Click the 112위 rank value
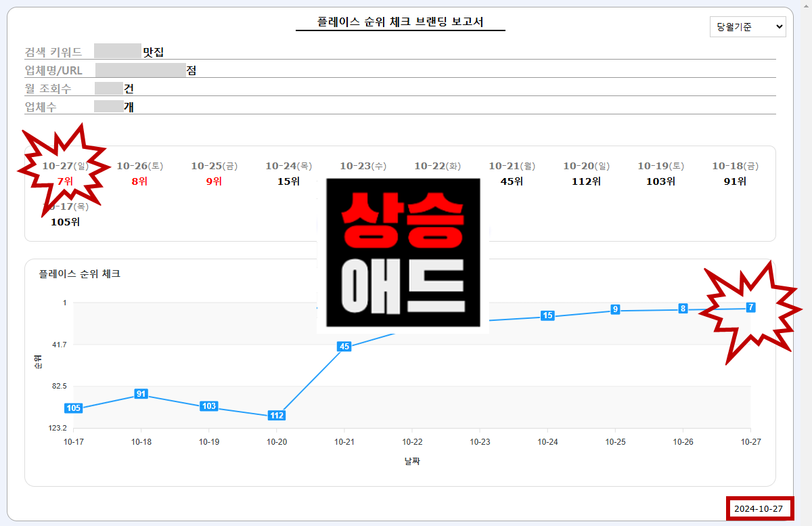This screenshot has height=526, width=812. click(x=587, y=181)
